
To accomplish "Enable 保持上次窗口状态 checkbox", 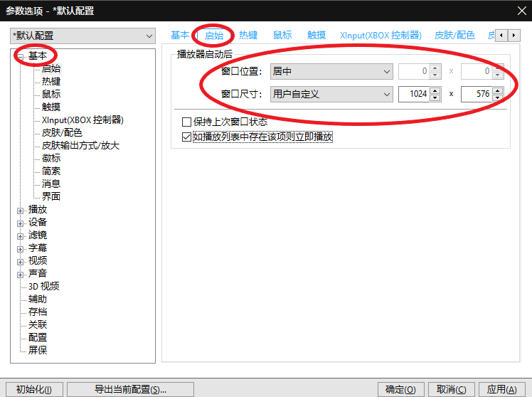I will [186, 122].
